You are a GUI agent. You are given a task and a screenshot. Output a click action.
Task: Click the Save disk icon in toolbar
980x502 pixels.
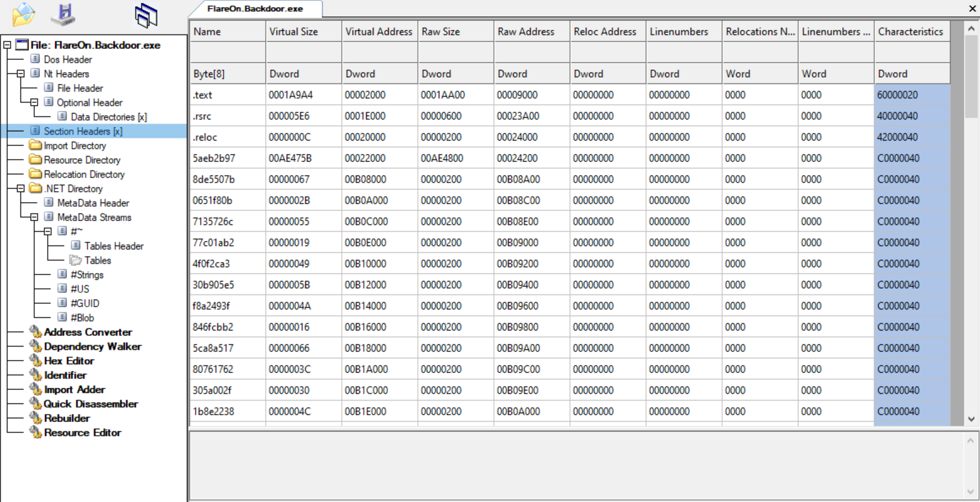(x=64, y=15)
